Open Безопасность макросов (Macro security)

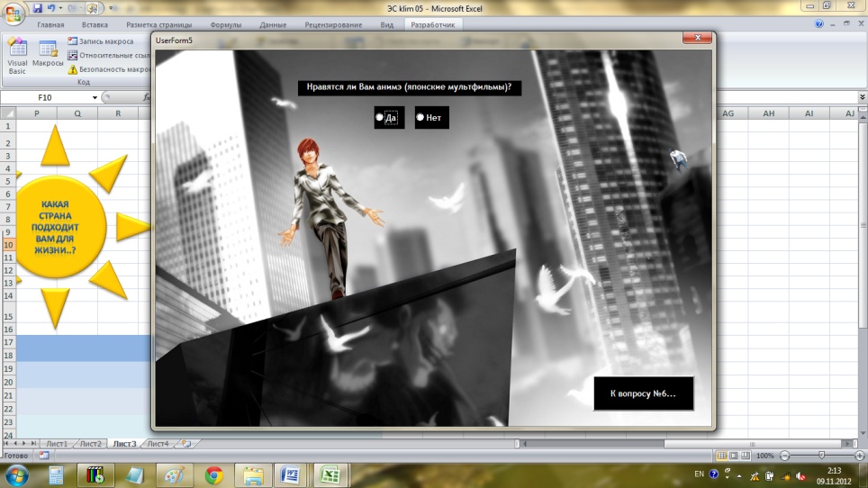click(x=108, y=69)
